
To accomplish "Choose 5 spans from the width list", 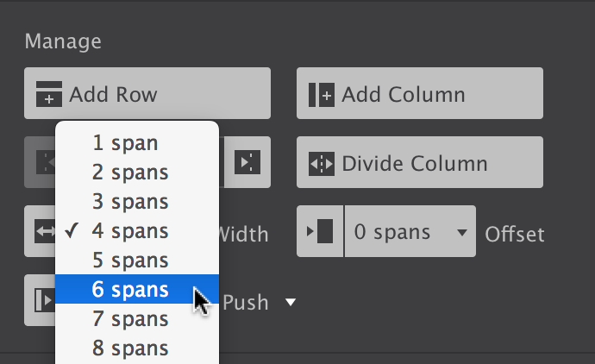I will [130, 260].
